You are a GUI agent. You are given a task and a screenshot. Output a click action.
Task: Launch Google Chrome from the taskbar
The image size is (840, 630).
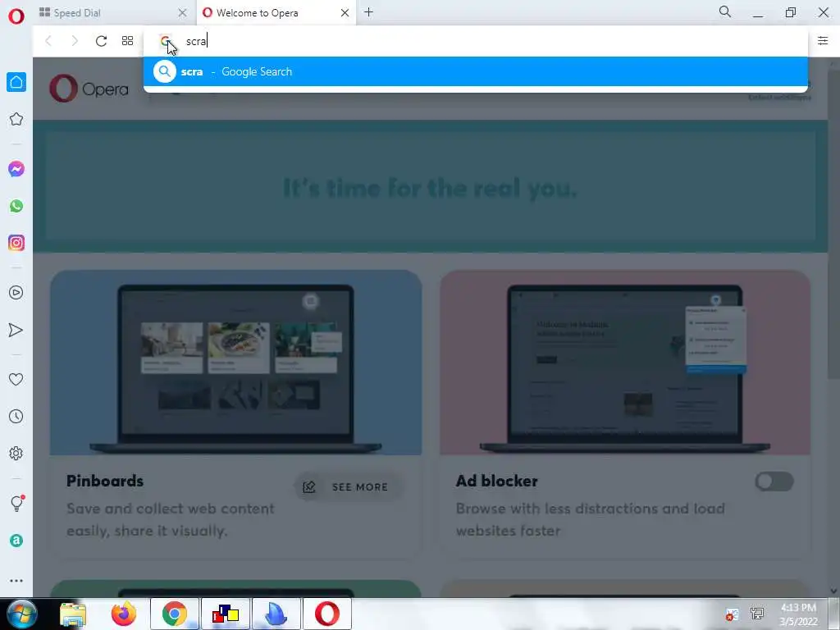(x=174, y=614)
